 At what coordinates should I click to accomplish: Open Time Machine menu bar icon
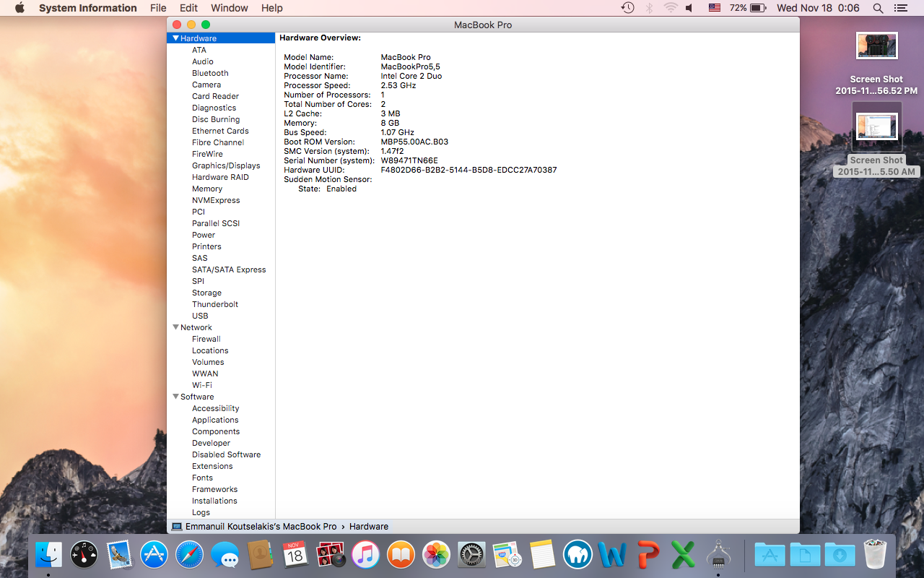pyautogui.click(x=628, y=8)
